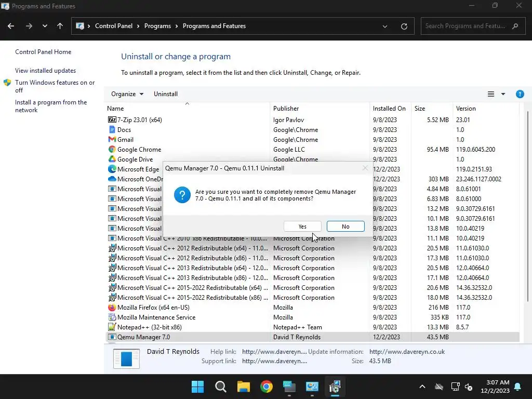Screen dimensions: 532x399
Task: Click the Notepad++ Team publisher cell
Action: tap(298, 327)
